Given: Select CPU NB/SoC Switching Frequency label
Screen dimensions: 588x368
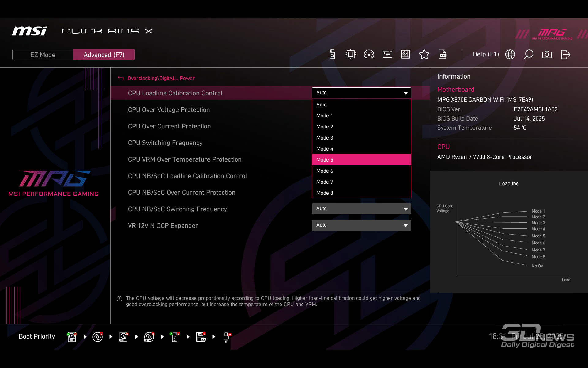Looking at the screenshot, I should (177, 209).
